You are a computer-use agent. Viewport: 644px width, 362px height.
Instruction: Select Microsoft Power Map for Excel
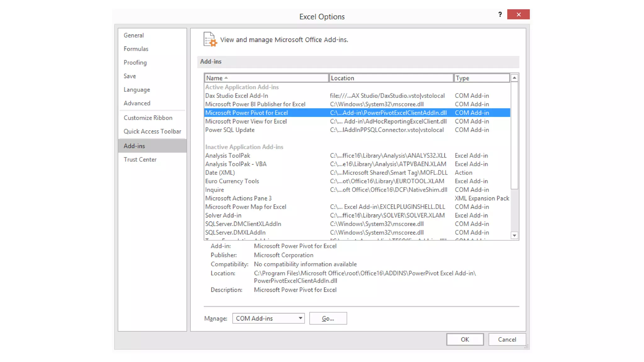click(357, 207)
